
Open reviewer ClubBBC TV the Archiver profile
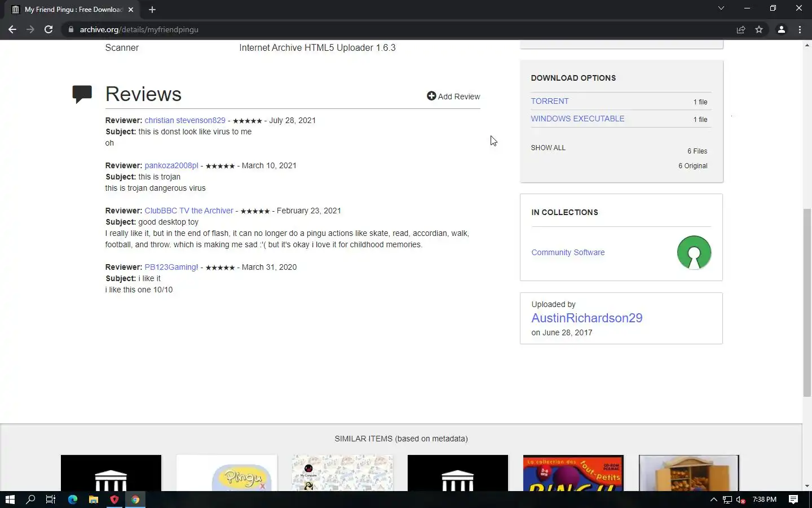point(189,211)
